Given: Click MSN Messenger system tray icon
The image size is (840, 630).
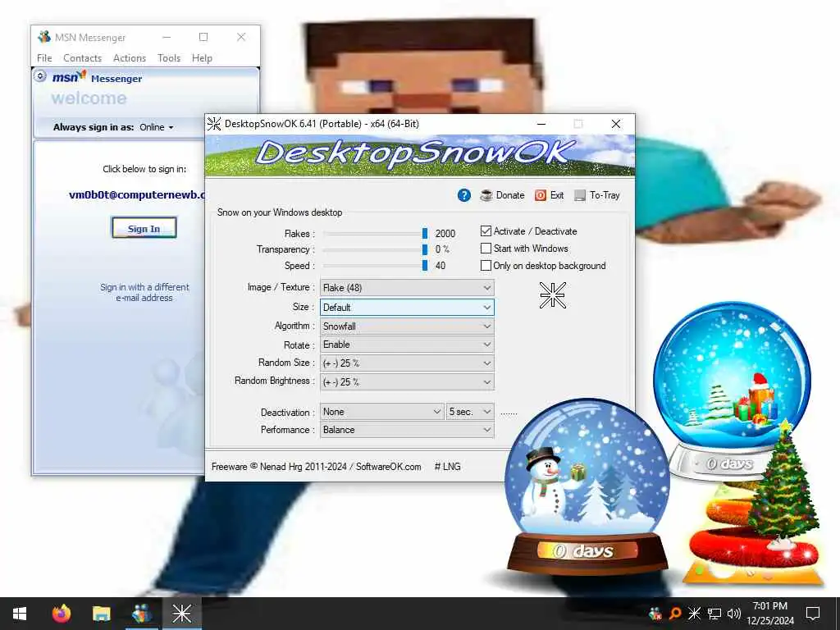Looking at the screenshot, I should pyautogui.click(x=655, y=614).
